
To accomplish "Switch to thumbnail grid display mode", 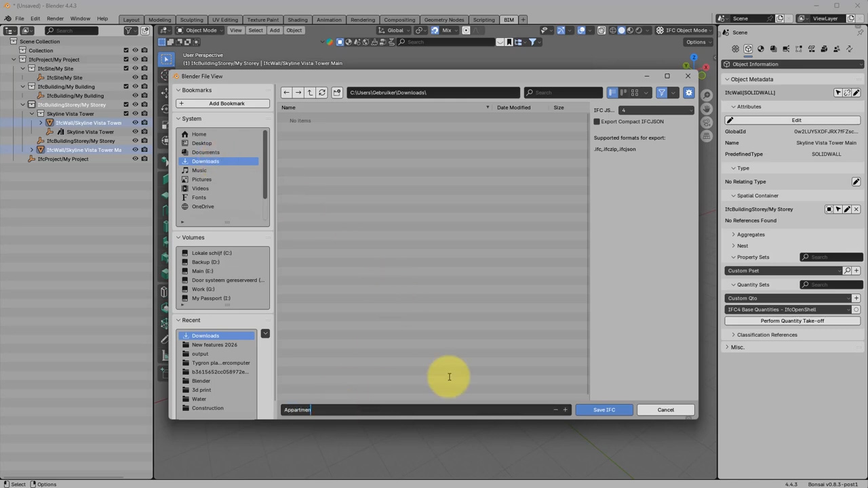I will coord(635,93).
